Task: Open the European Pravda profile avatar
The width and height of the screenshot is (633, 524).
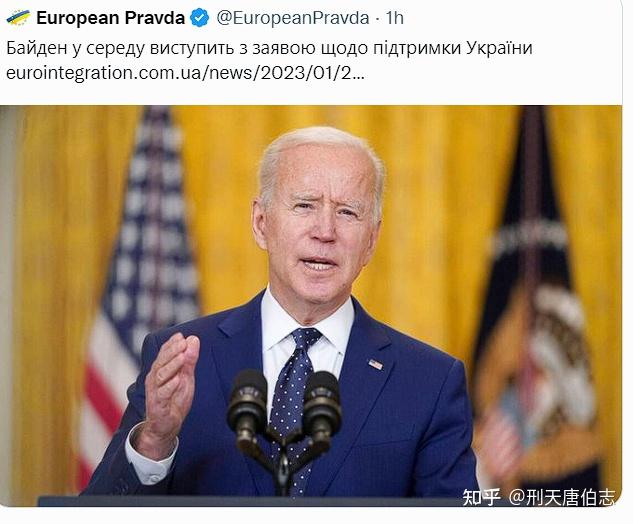Action: 18,18
